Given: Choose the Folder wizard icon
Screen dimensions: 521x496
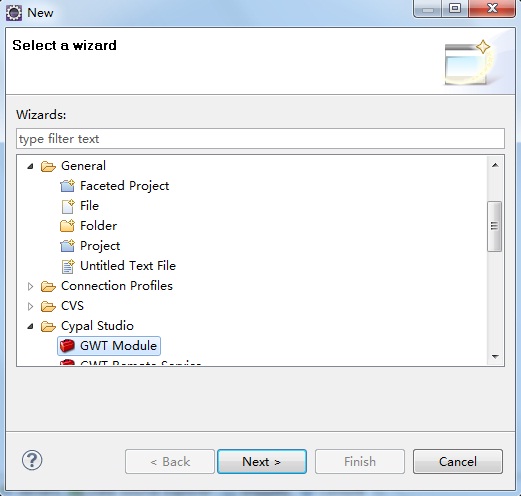Looking at the screenshot, I should pyautogui.click(x=67, y=226).
